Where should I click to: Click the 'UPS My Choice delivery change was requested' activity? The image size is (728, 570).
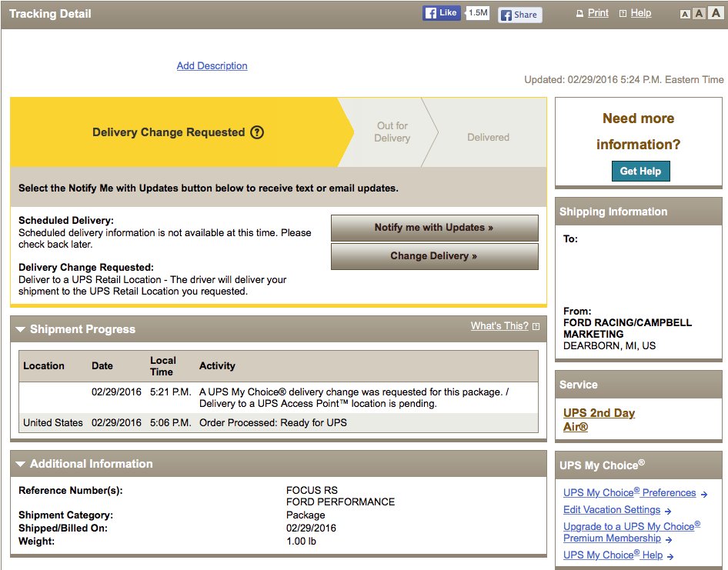point(354,398)
